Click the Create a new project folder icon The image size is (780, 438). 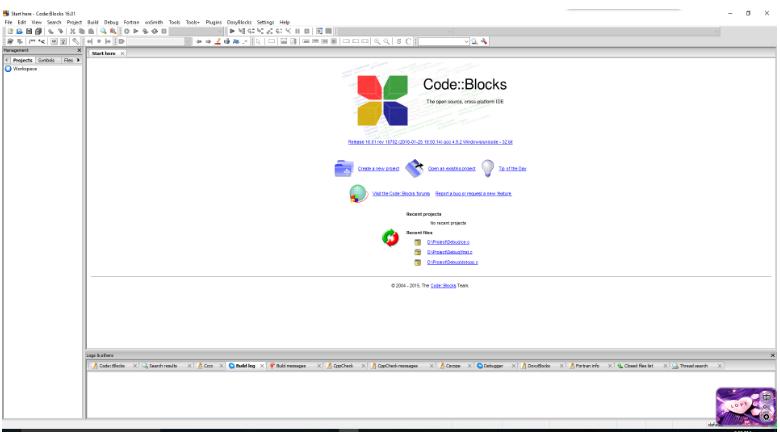click(344, 168)
